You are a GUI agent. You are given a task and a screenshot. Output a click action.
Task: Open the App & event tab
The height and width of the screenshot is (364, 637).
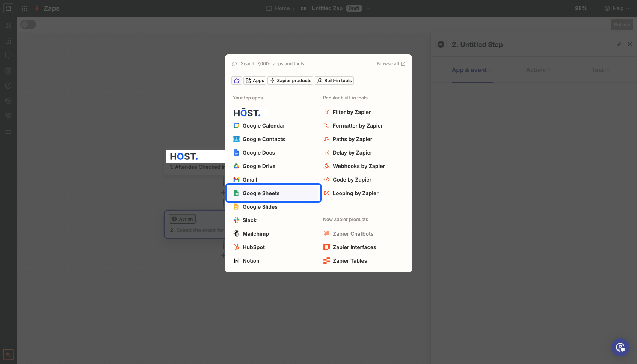point(472,70)
